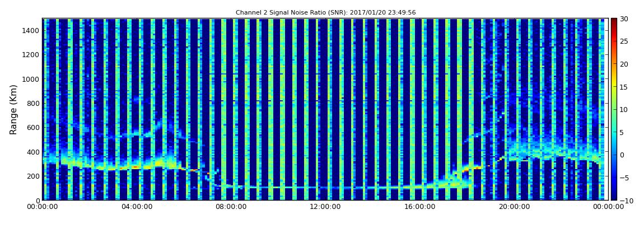Image resolution: width=644 pixels, height=228 pixels.
Task: Click the 20:00:00 time axis label
Action: pyautogui.click(x=513, y=207)
